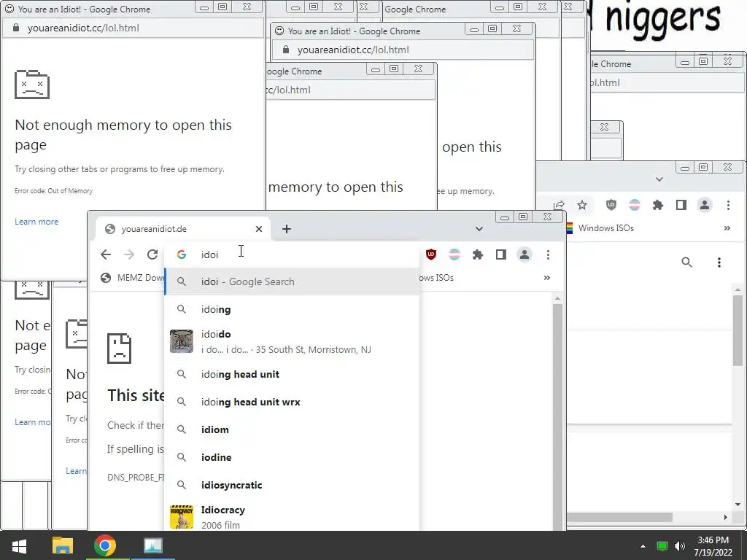Open the Extensions puzzle icon in front window
Viewport: 747px width, 560px height.
tap(477, 254)
